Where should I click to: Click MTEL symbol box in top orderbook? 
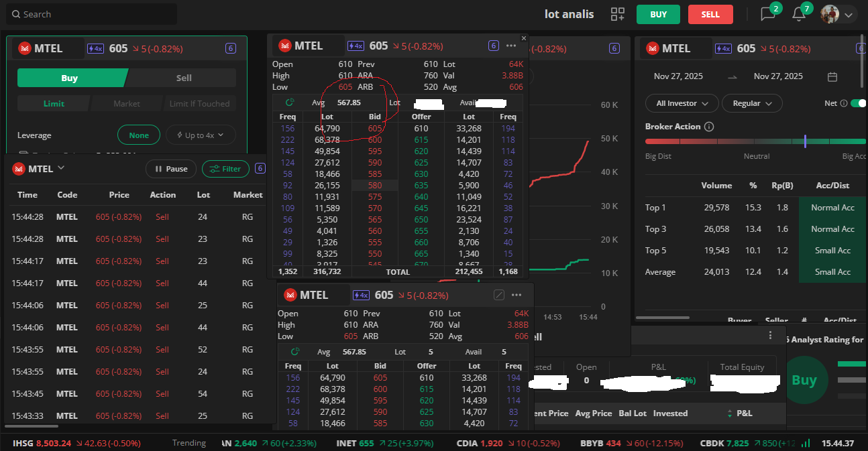pyautogui.click(x=309, y=46)
